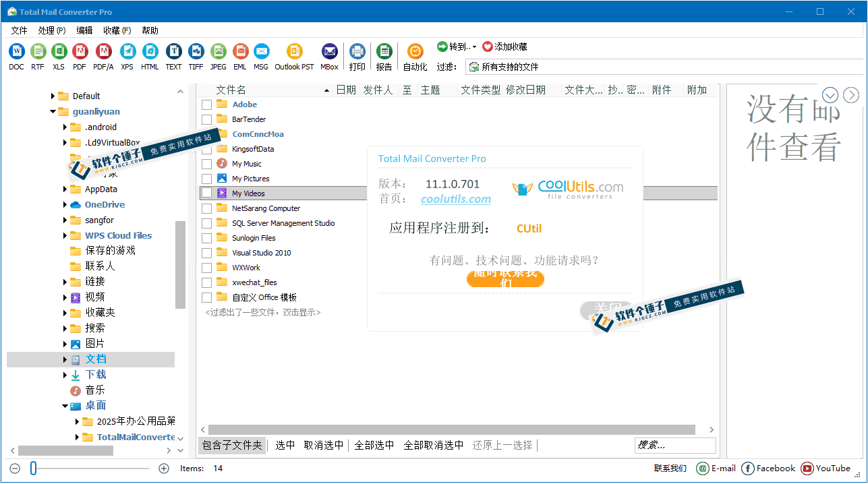Click 全部选中 select all button
The image size is (868, 484).
[x=374, y=445]
